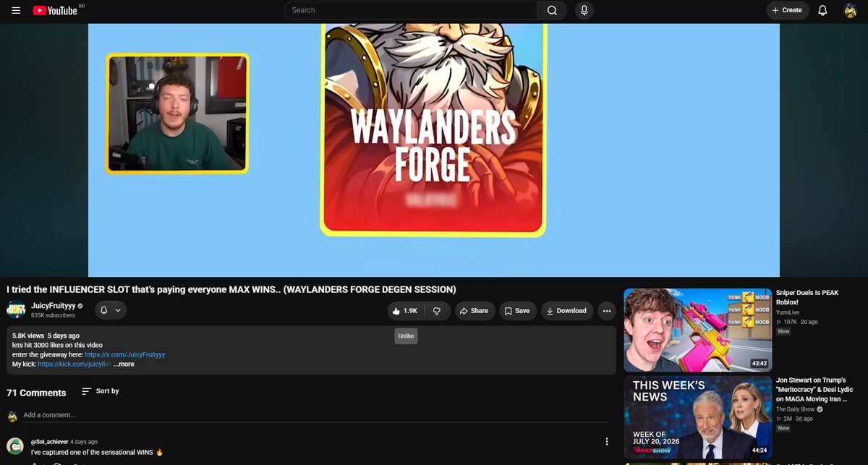868x465 pixels.
Task: Share the video
Action: tap(475, 310)
